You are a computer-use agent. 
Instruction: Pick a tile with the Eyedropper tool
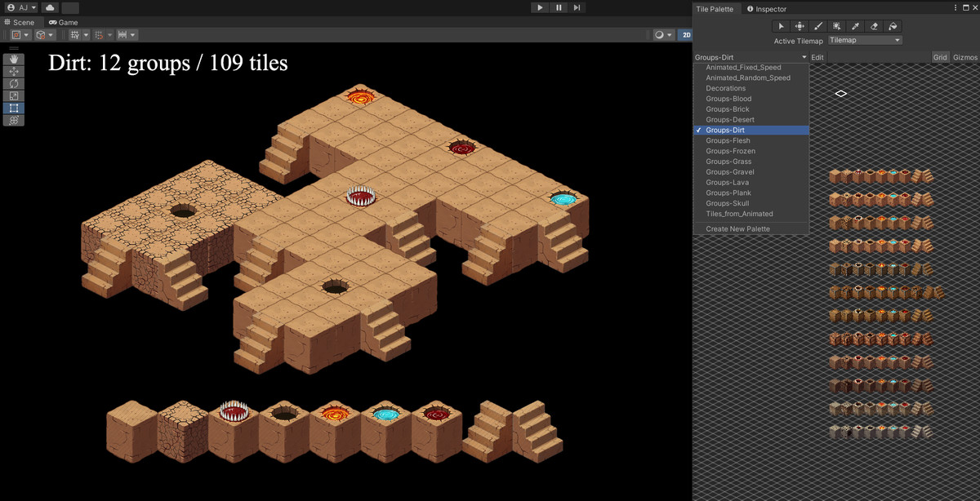(x=855, y=26)
